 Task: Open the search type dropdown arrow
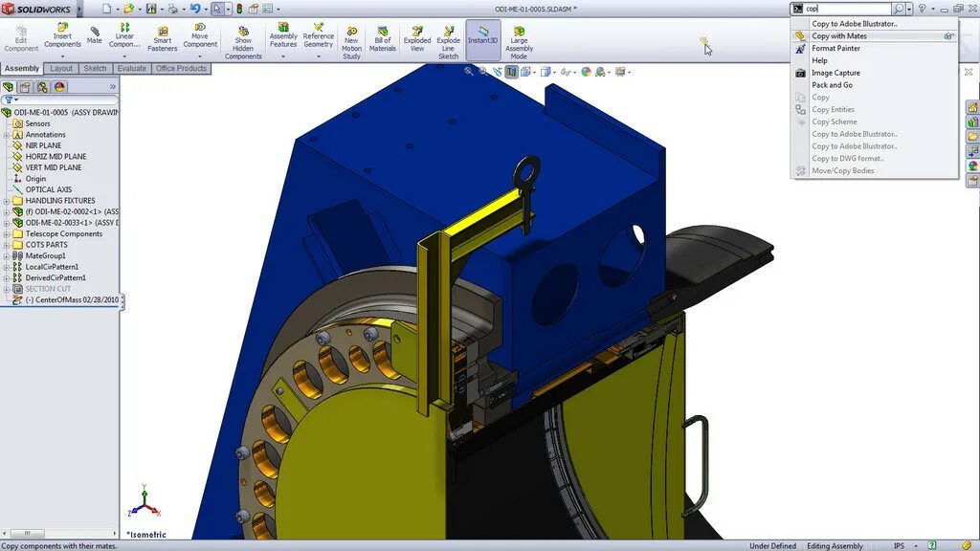tap(909, 9)
